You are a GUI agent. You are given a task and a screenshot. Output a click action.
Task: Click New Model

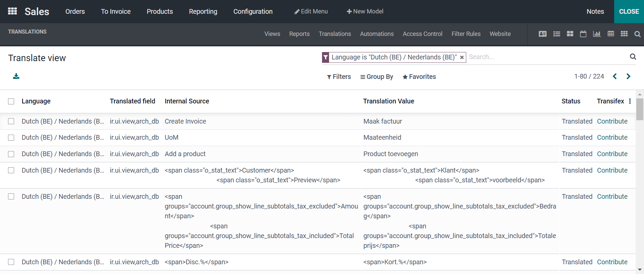click(x=365, y=11)
